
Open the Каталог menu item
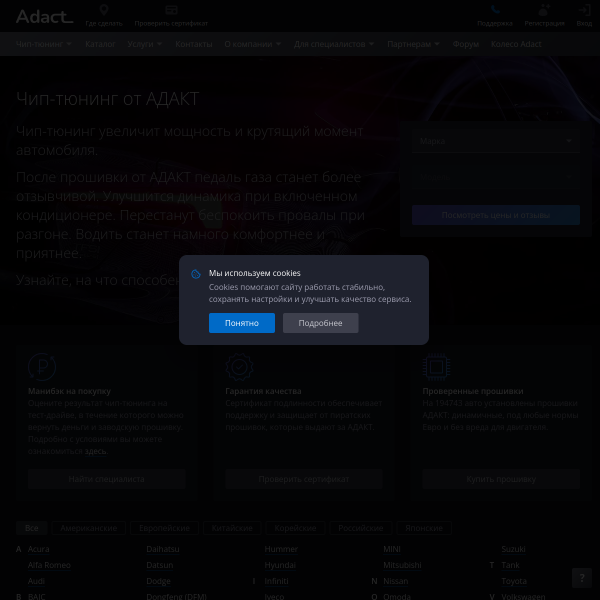(x=100, y=44)
